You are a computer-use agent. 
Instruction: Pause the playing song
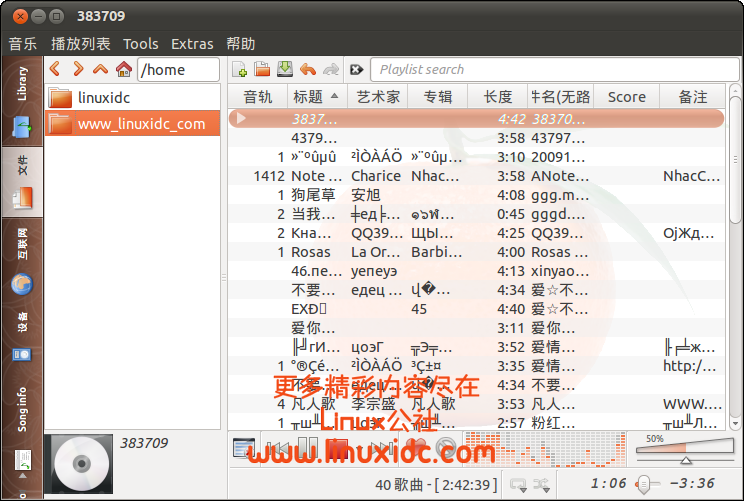pyautogui.click(x=308, y=448)
